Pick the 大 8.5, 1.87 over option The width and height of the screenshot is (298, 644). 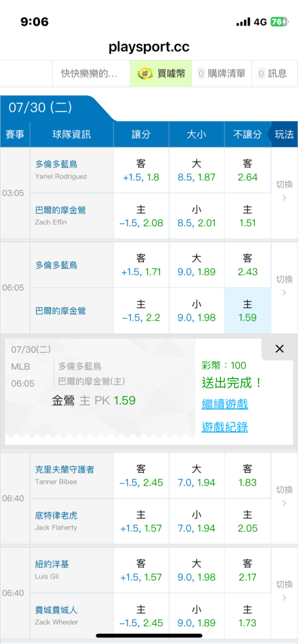pos(197,171)
